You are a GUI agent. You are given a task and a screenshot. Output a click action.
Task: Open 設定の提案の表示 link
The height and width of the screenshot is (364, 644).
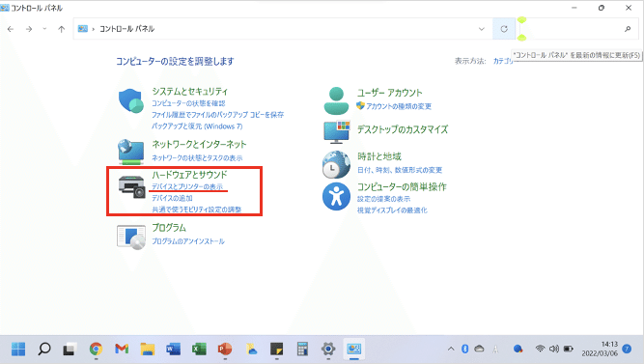pos(383,199)
